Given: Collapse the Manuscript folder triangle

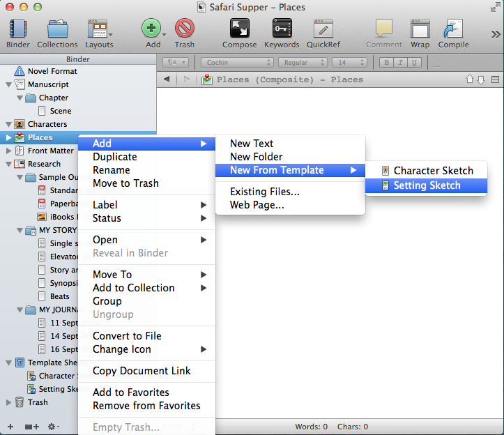Looking at the screenshot, I should [x=8, y=85].
